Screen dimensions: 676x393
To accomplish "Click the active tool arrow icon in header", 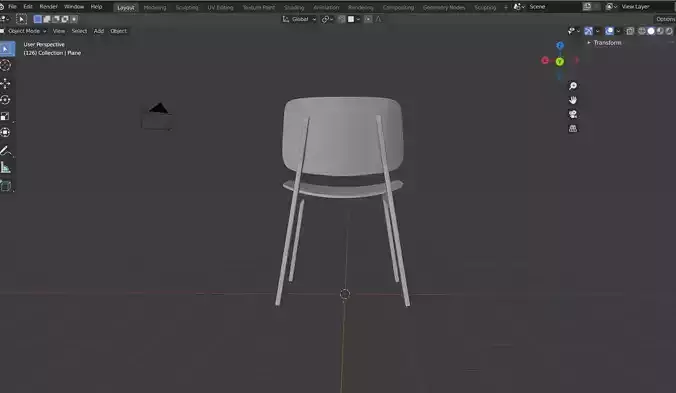I will 21,19.
